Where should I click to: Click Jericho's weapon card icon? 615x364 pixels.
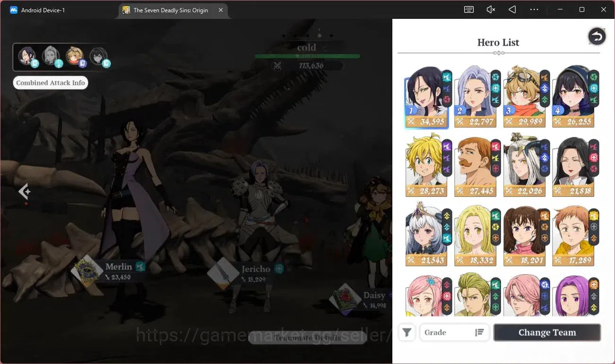223,273
